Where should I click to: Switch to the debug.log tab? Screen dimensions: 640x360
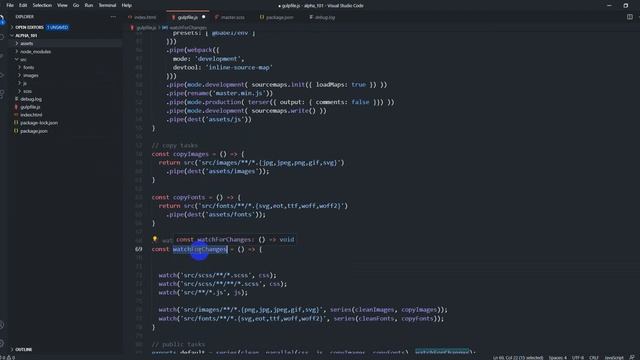coord(324,17)
